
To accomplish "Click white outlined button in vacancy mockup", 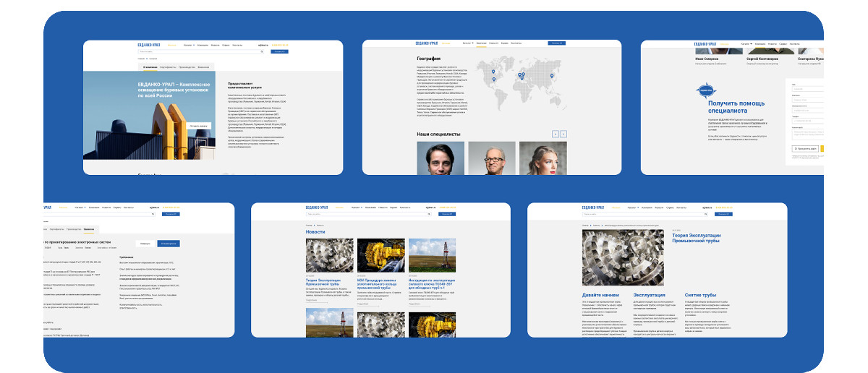I will click(x=145, y=244).
